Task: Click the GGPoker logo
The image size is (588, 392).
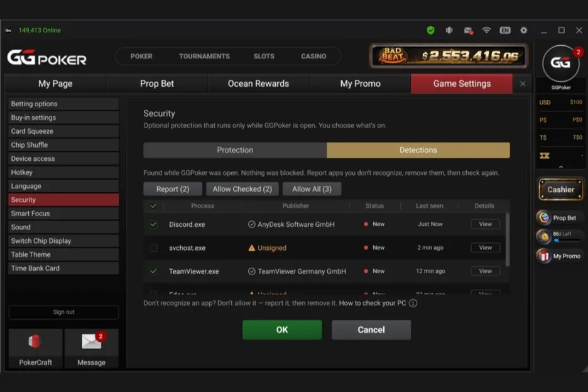Action: [47, 57]
